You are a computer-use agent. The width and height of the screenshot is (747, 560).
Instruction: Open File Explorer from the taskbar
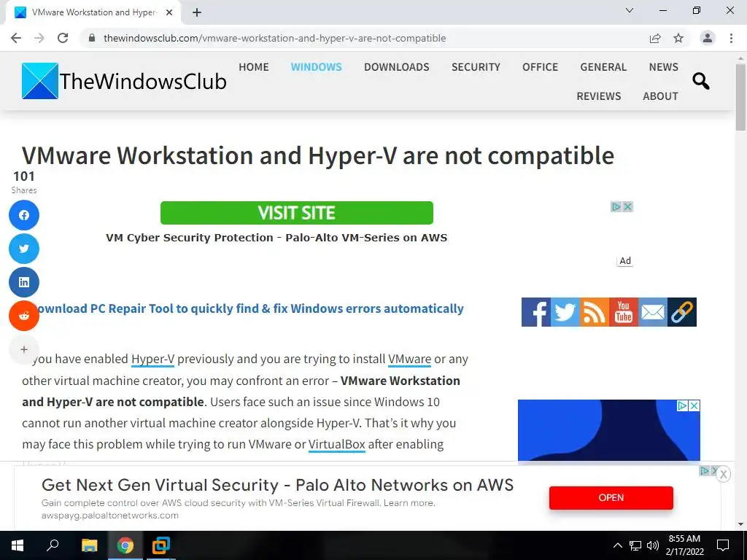89,545
